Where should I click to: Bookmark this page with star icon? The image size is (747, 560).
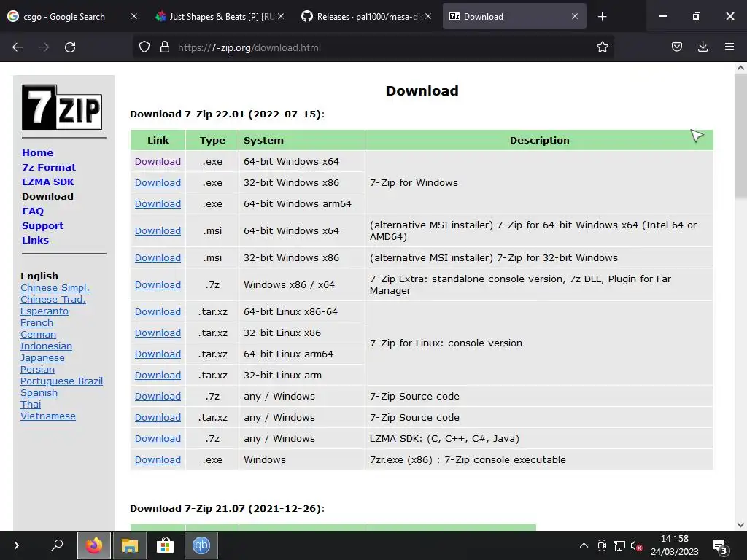click(x=602, y=47)
